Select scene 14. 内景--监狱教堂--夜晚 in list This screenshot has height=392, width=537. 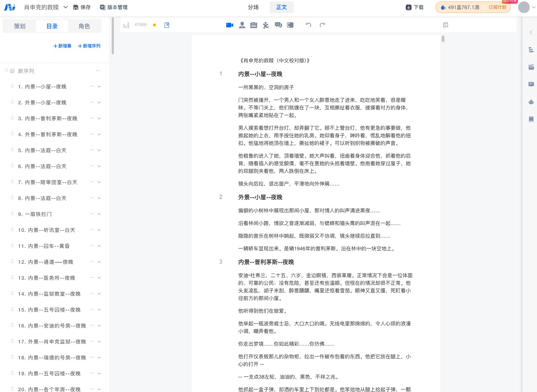[x=49, y=294]
